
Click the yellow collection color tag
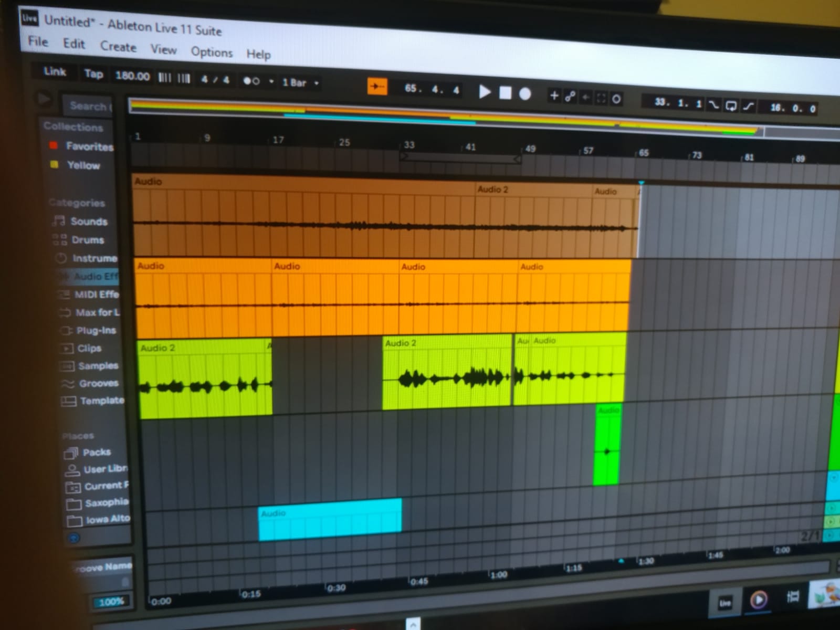(x=54, y=164)
